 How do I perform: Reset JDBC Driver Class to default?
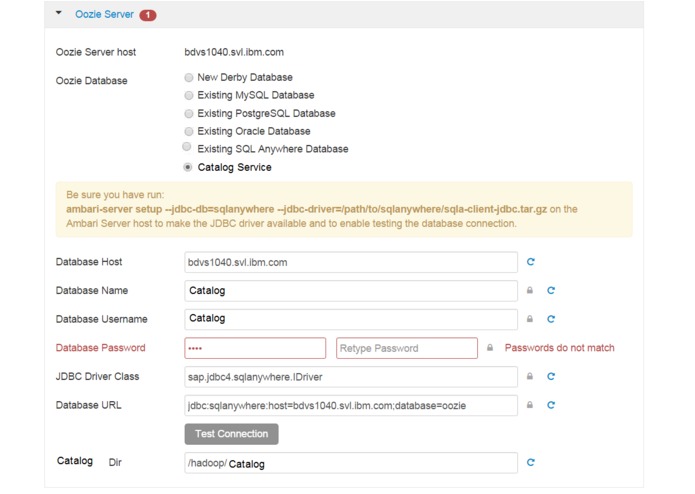[551, 377]
